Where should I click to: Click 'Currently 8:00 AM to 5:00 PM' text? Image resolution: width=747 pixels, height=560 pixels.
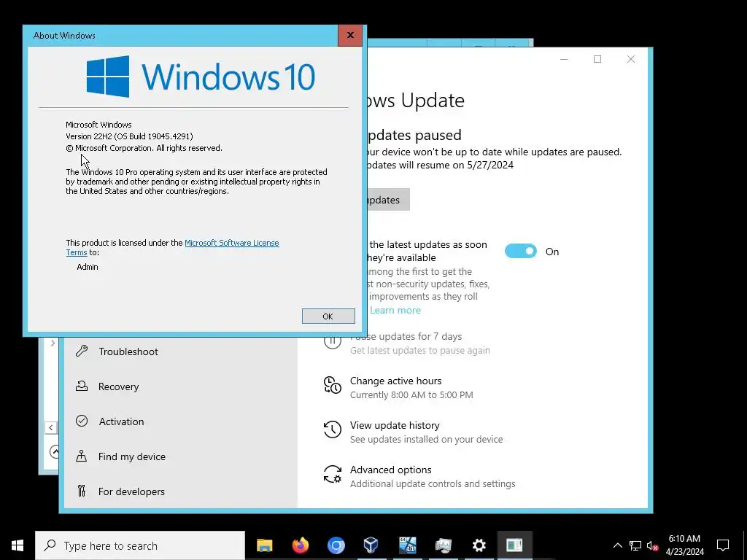tap(411, 394)
